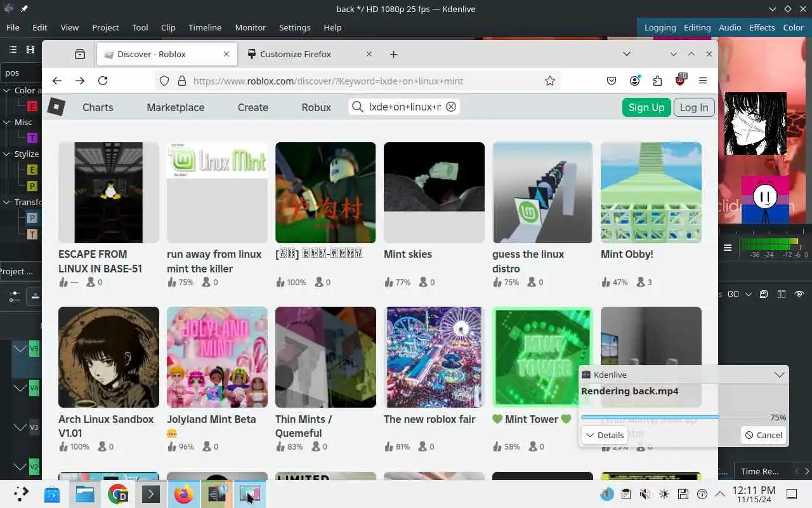Viewport: 812px width, 508px height.
Task: Toggle Kdenlive filmstrip view icon in effects panel
Action: 30,50
